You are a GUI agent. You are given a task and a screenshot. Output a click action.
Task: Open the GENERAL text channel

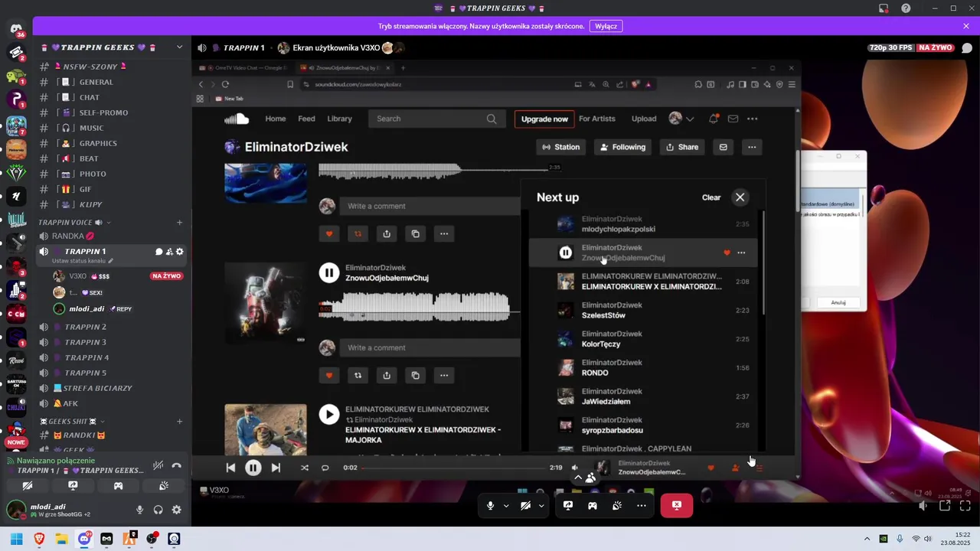click(x=96, y=82)
